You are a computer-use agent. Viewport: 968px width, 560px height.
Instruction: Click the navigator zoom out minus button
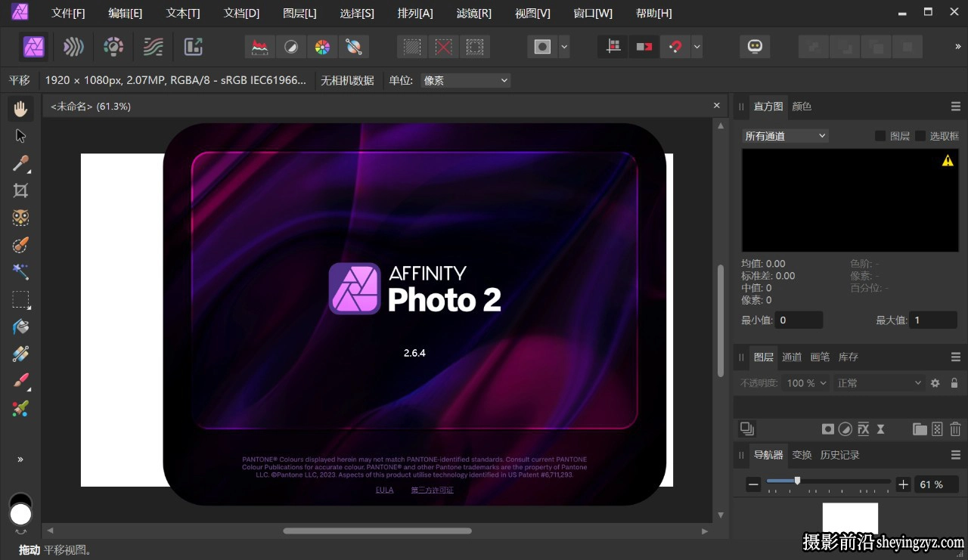pos(753,484)
